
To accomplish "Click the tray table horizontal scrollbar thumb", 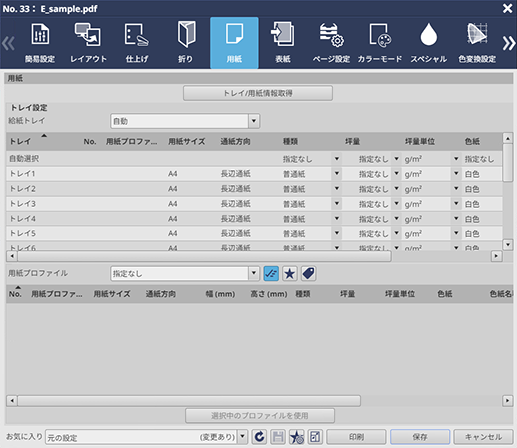I will [204, 256].
